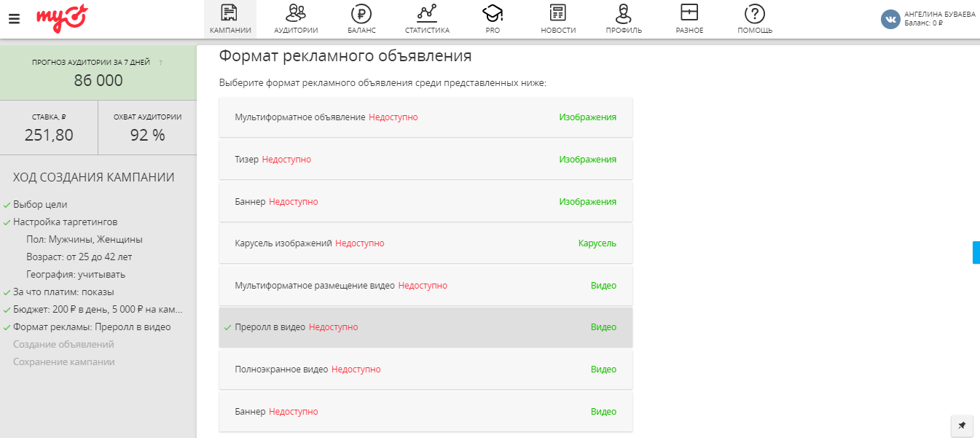Click the VK icon beside the account name
980x438 pixels.
click(x=890, y=19)
